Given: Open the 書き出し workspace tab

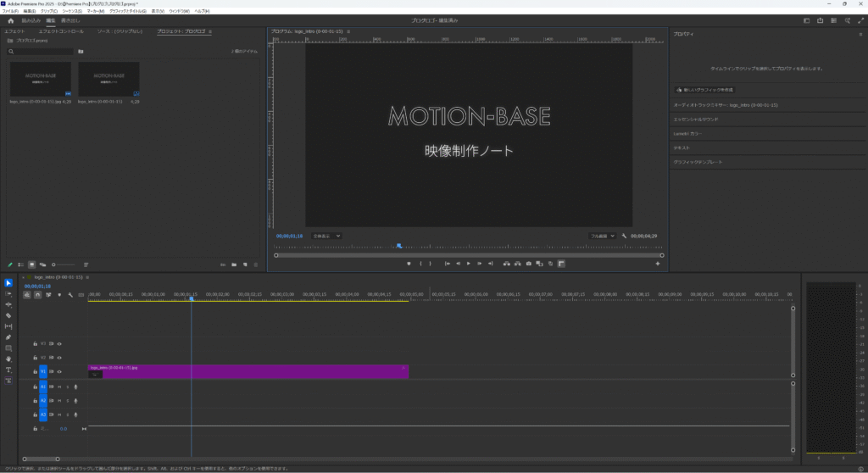Looking at the screenshot, I should pos(70,20).
